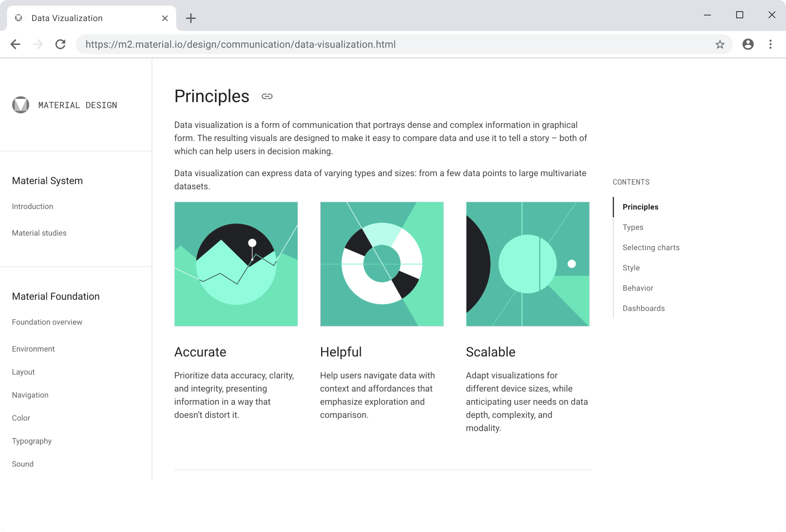Open the browser three-dot menu
Image resolution: width=786 pixels, height=532 pixels.
[x=770, y=44]
